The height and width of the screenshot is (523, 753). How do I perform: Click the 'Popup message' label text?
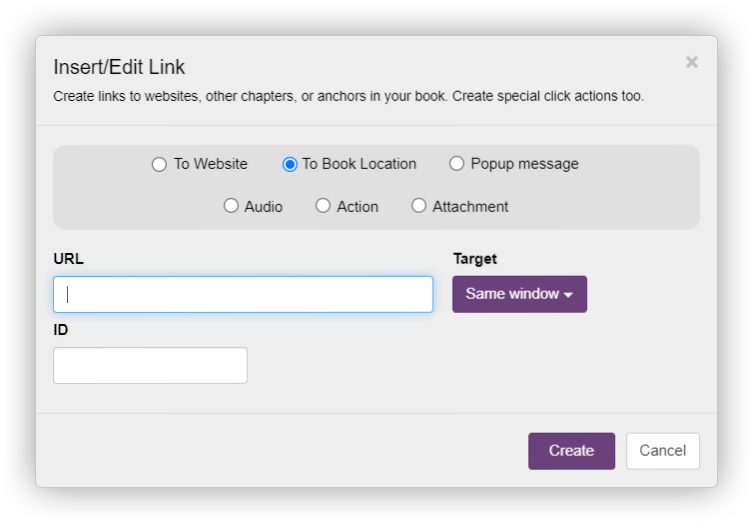tap(524, 164)
